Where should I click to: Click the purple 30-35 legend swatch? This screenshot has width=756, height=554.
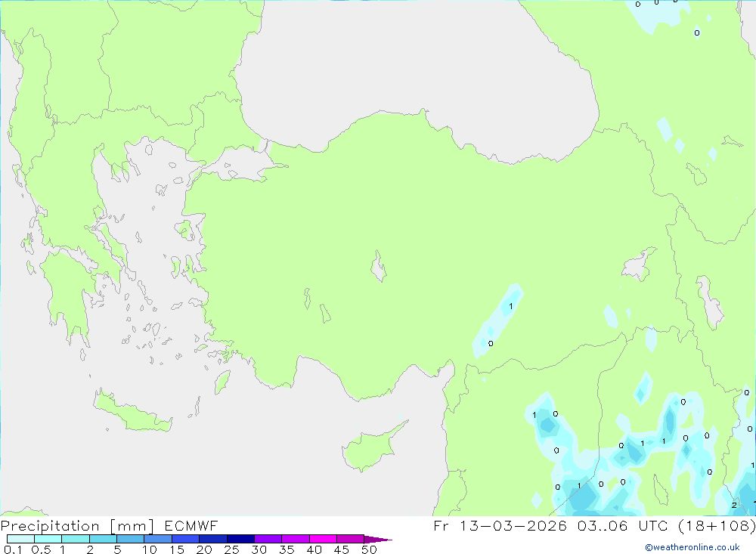coord(268,539)
